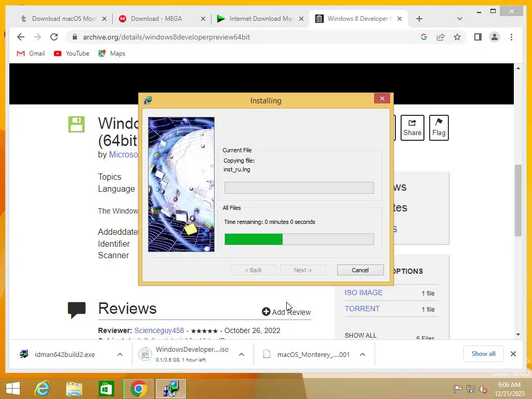The image size is (532, 399).
Task: Open network tray icon
Action: pos(471,389)
